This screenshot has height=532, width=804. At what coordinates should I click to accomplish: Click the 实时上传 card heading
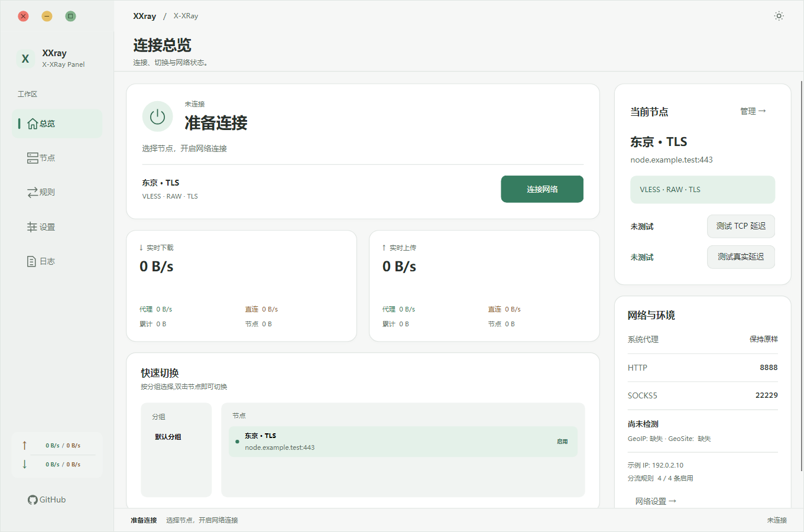(399, 248)
